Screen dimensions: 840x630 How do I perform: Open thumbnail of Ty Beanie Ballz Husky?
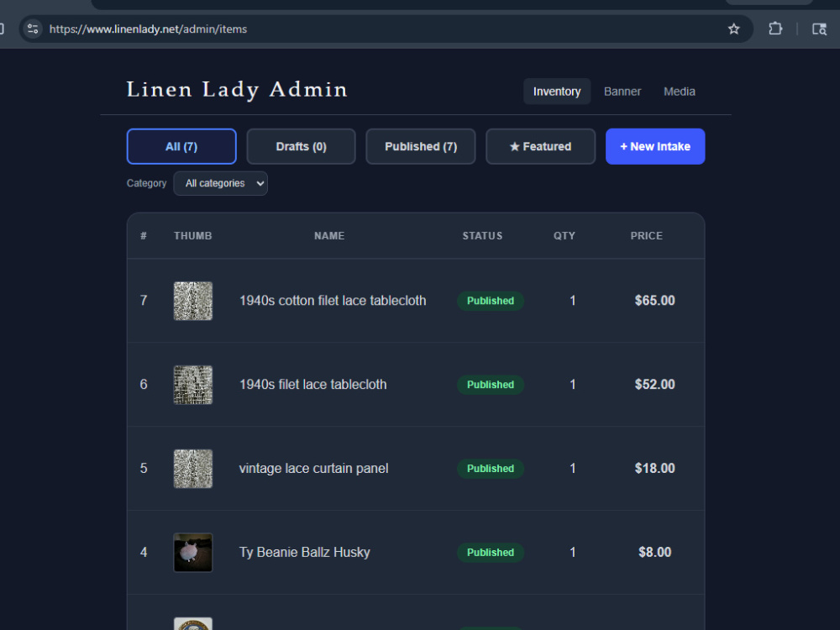coord(193,553)
